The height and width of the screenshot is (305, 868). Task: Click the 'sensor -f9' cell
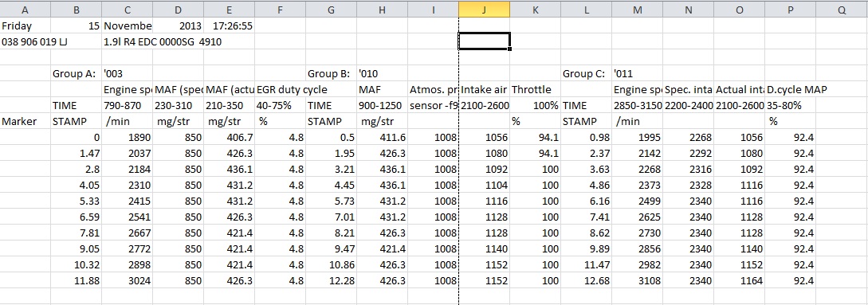tap(433, 106)
